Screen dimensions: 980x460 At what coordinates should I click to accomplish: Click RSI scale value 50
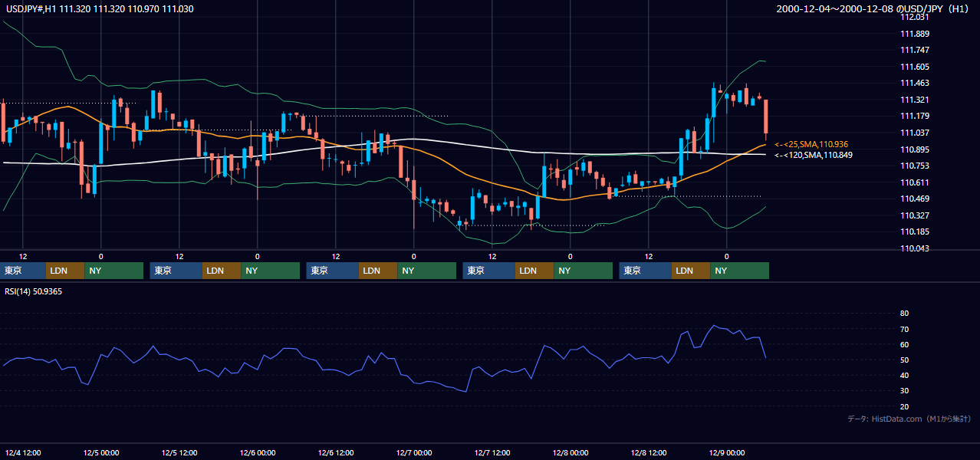click(904, 360)
